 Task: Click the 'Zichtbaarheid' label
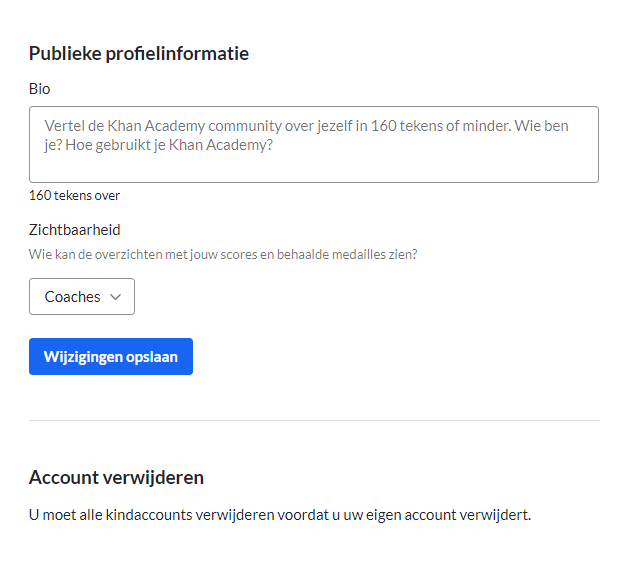click(x=75, y=230)
